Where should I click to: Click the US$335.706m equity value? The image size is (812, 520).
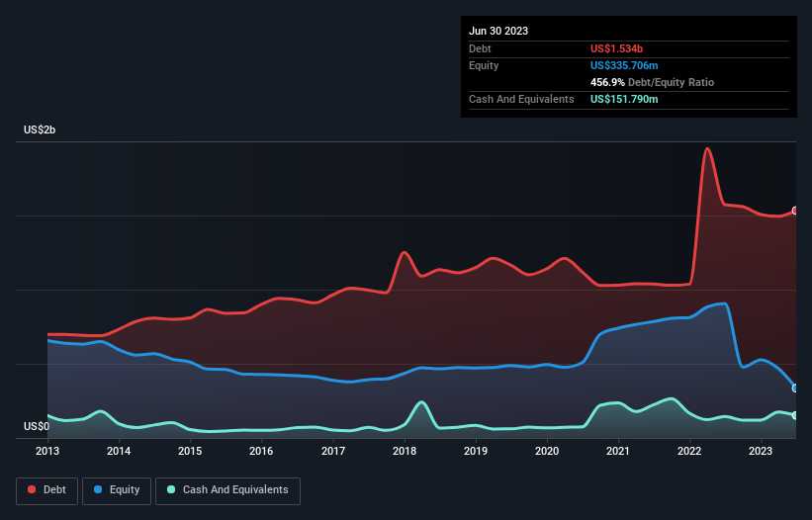(x=624, y=65)
